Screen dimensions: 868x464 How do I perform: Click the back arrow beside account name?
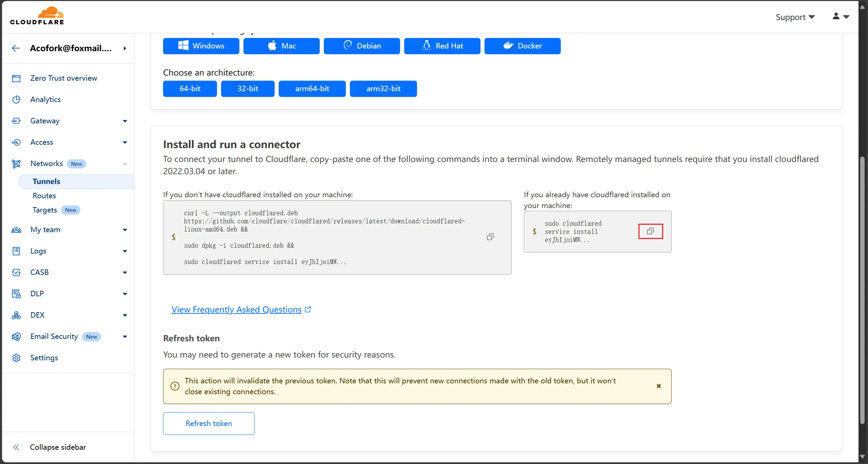(x=16, y=48)
